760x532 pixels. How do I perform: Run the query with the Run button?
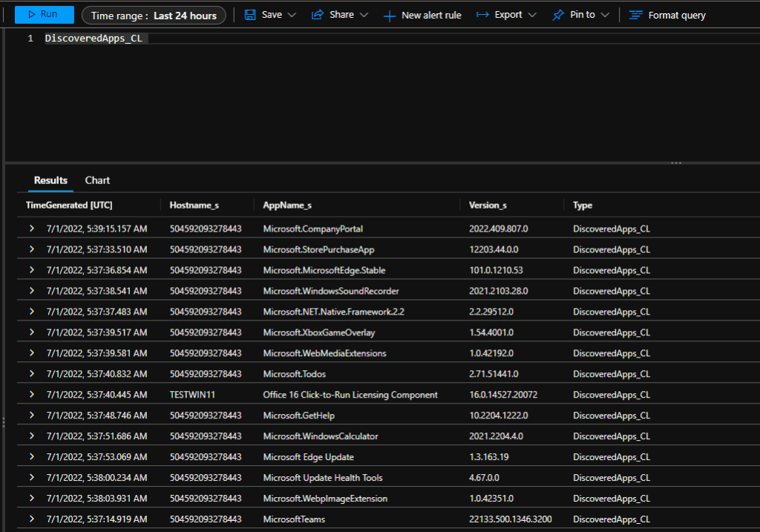(x=44, y=15)
